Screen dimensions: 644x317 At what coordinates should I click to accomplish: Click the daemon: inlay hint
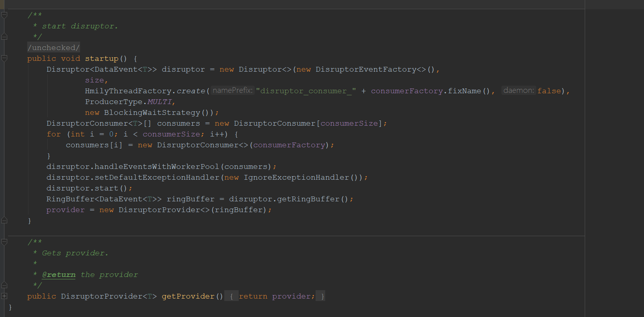pyautogui.click(x=519, y=90)
